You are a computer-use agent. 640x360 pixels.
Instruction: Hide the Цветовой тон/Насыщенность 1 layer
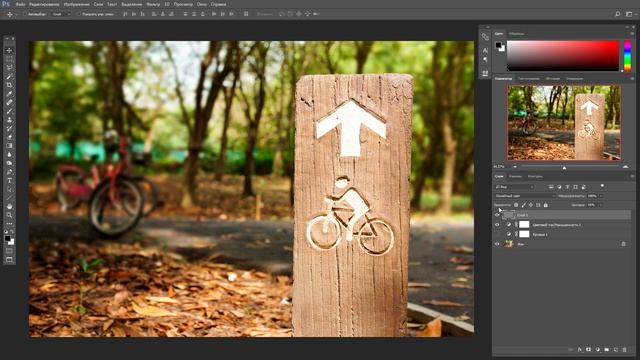click(x=497, y=224)
